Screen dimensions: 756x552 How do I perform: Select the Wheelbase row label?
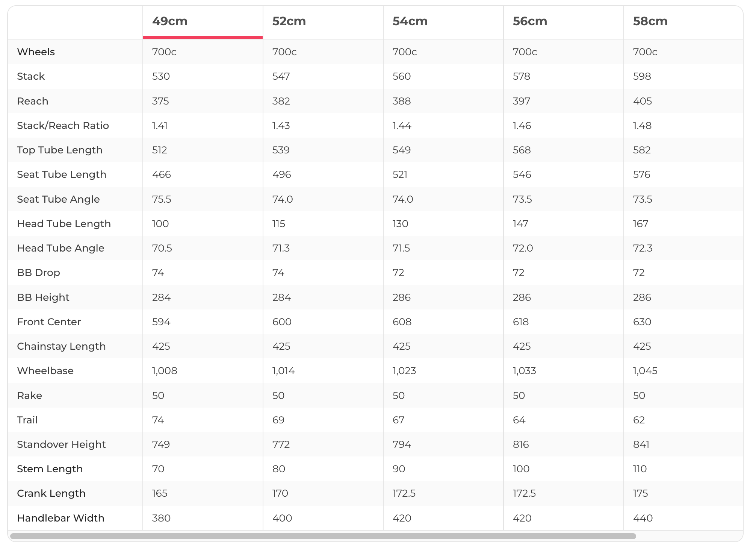45,371
